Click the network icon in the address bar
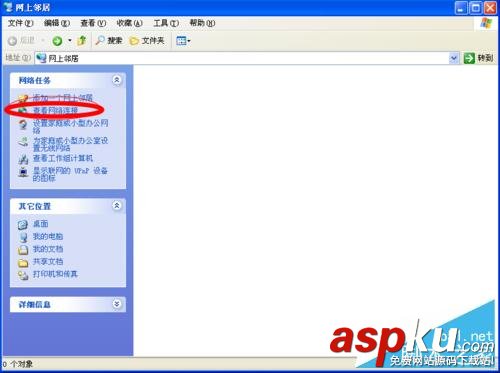 [x=41, y=58]
